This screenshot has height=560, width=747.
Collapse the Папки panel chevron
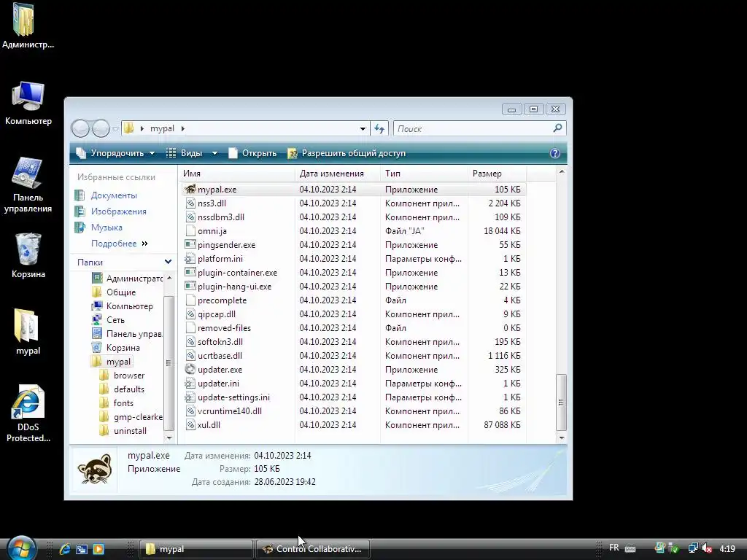(169, 262)
